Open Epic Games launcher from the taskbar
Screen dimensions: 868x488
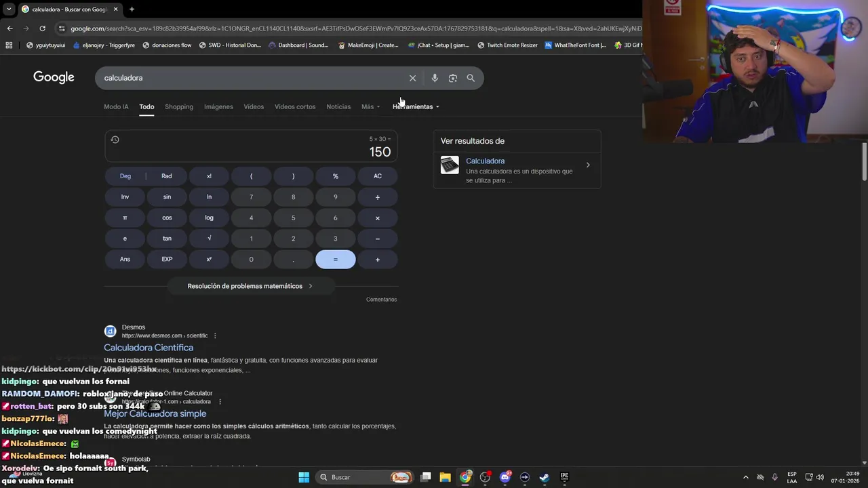click(564, 477)
